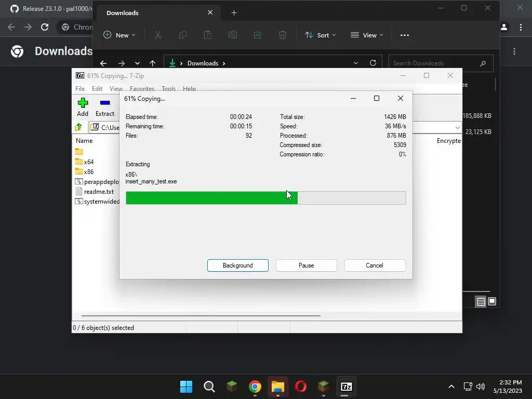
Task: Select the unnamed folder in 7-Zip list
Action: 79,151
